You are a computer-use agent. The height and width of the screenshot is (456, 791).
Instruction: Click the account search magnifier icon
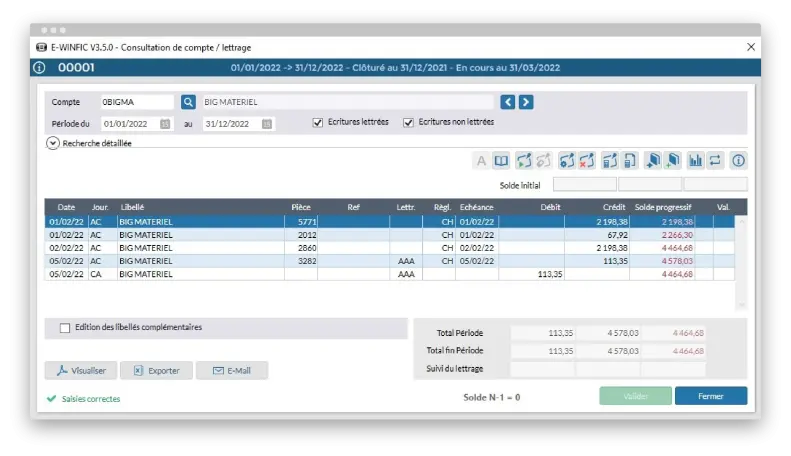click(188, 102)
